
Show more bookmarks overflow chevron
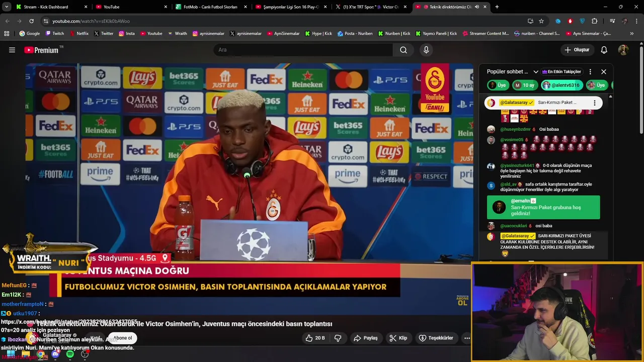[632, 34]
